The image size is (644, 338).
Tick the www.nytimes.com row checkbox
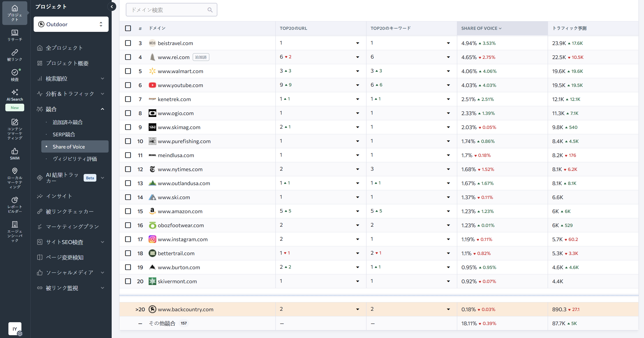click(128, 169)
